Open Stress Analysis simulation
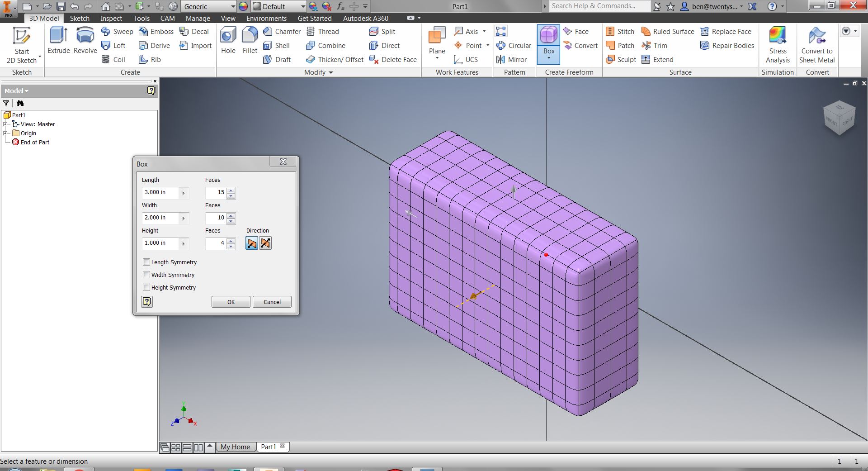 tap(778, 45)
